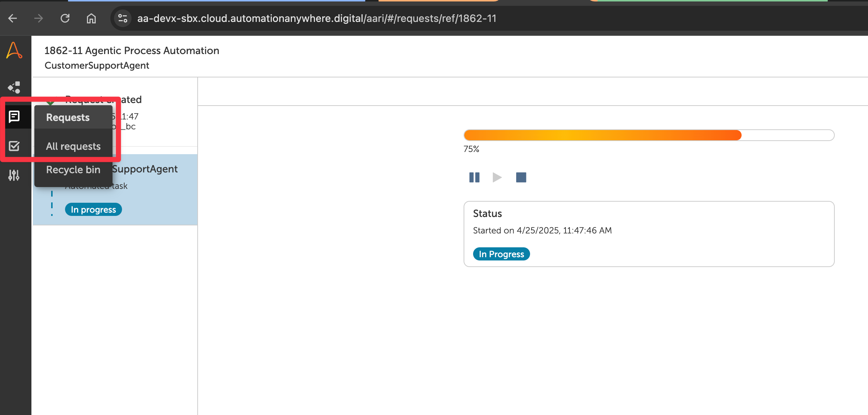Click the '1862-11 Agentic Process Automation' title

coord(132,50)
